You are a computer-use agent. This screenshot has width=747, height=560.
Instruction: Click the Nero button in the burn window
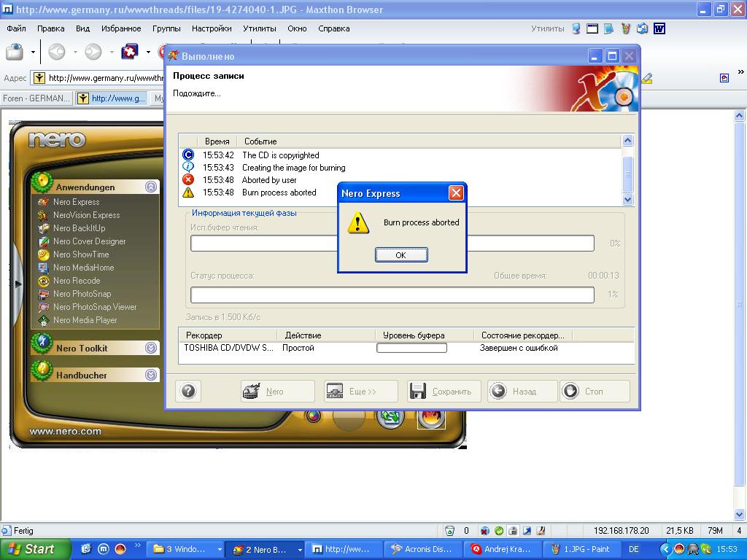[277, 392]
